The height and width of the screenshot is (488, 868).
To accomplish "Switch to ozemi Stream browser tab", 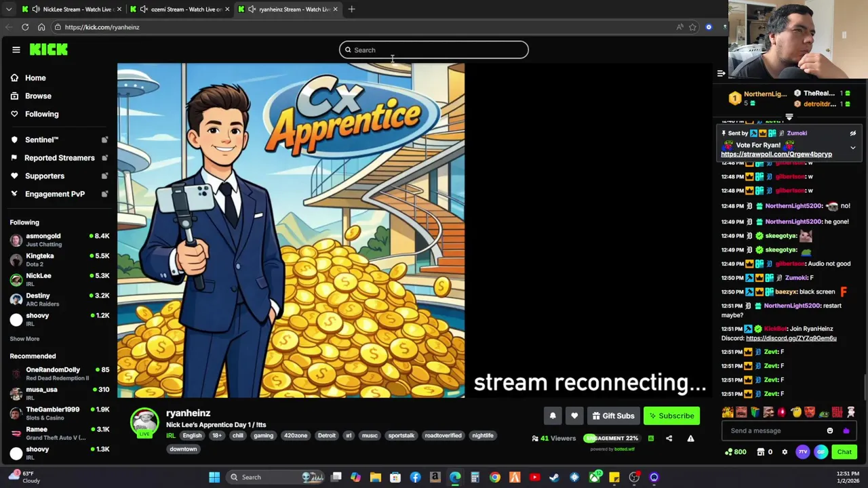I will click(x=180, y=9).
